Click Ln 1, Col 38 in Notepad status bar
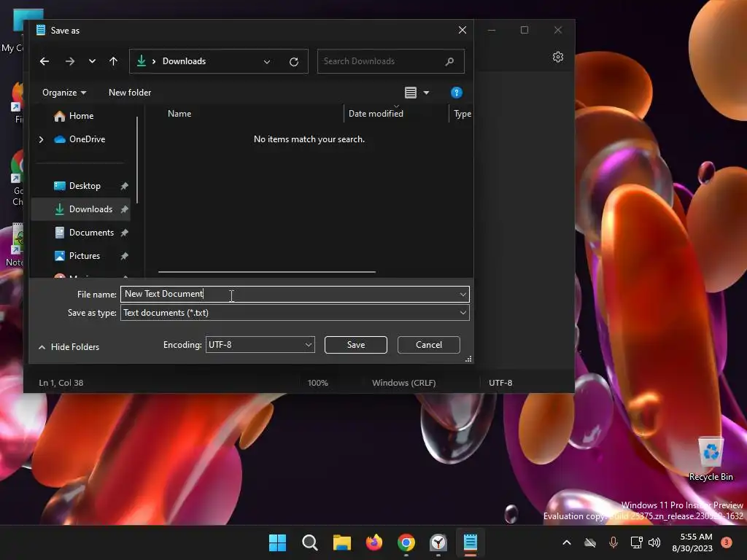This screenshot has width=747, height=560. pyautogui.click(x=61, y=382)
